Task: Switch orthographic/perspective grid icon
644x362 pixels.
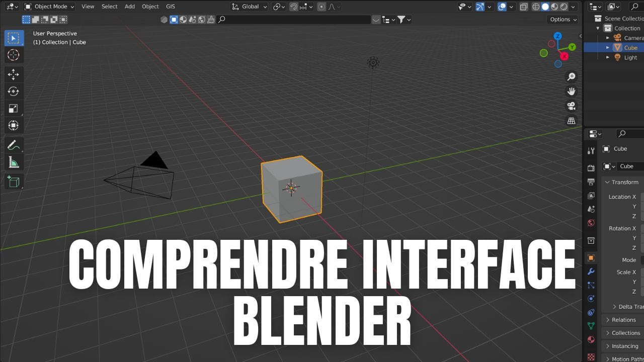Action: click(571, 121)
